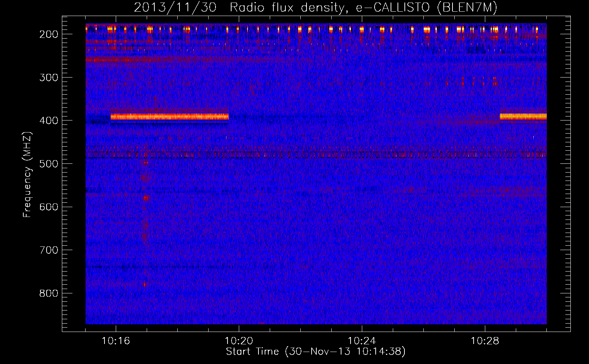Click the 300 frequency tick label
The width and height of the screenshot is (589, 364).
[x=48, y=78]
